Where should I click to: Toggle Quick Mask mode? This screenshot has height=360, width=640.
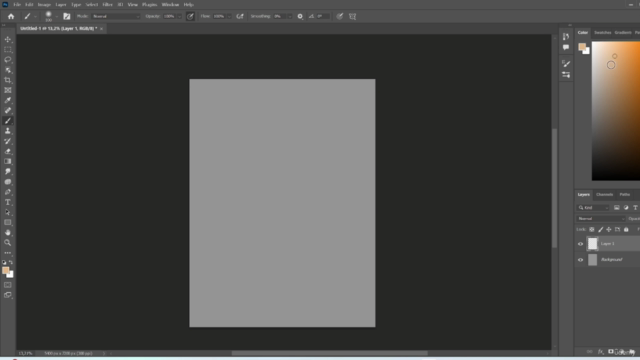[8, 285]
